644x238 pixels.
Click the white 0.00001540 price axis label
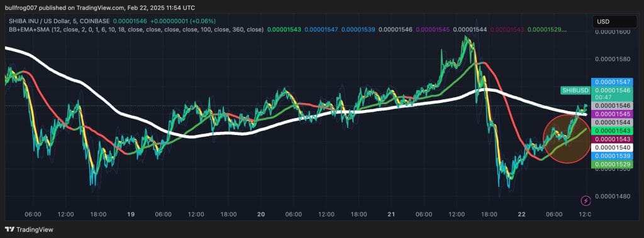point(613,148)
